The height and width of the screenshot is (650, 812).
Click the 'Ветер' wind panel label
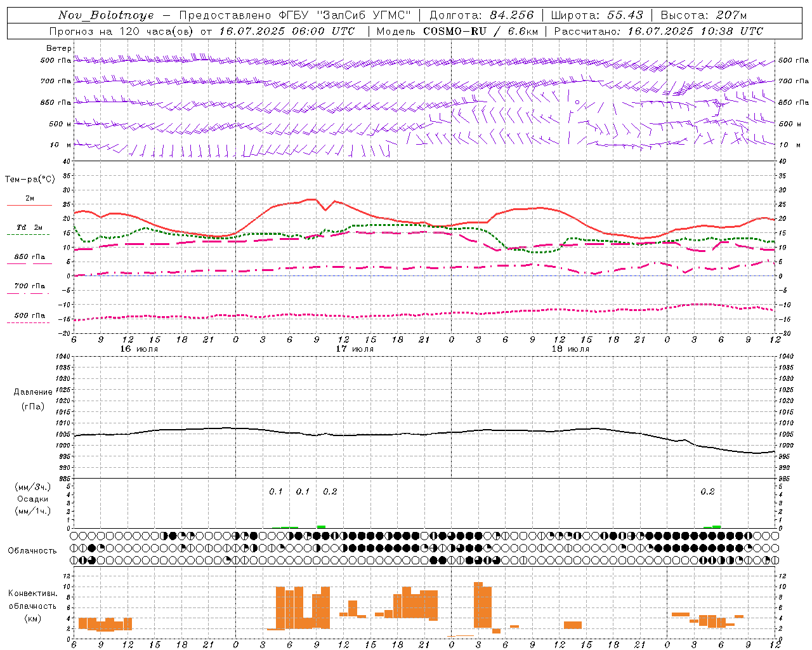pyautogui.click(x=59, y=48)
